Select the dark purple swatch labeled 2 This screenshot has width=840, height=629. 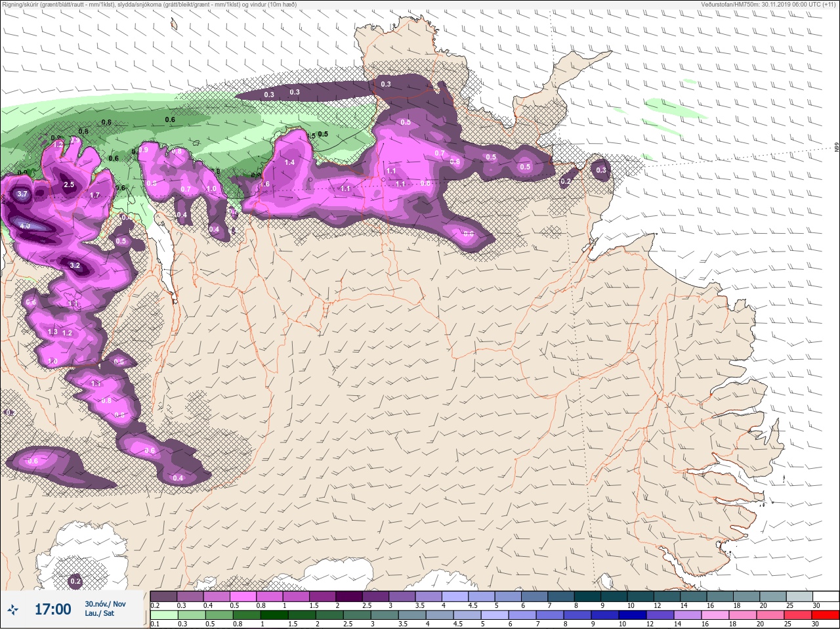(350, 596)
